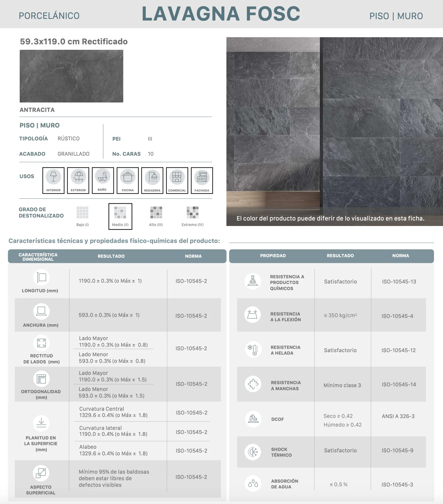Choose Bajo (I) destonalizado grade
This screenshot has height=504, width=443.
tap(83, 216)
